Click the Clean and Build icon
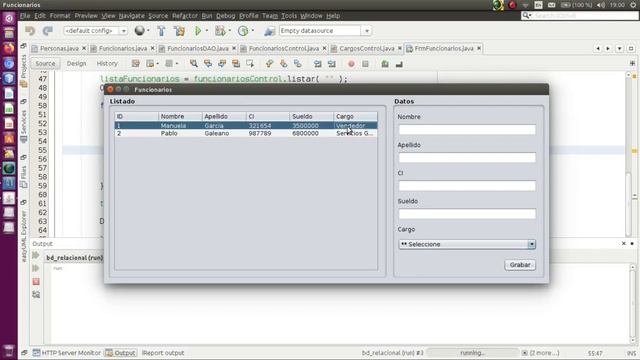640x360 pixels. click(179, 31)
